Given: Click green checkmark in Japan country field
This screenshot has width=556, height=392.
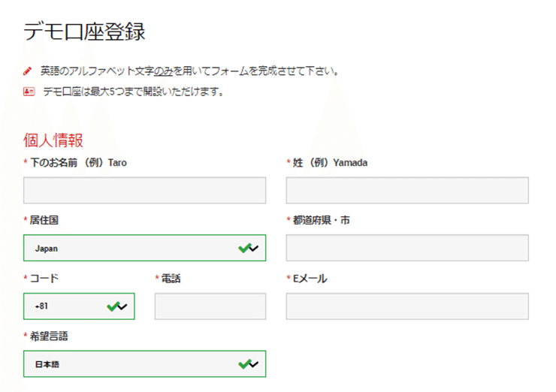Looking at the screenshot, I should click(x=245, y=248).
